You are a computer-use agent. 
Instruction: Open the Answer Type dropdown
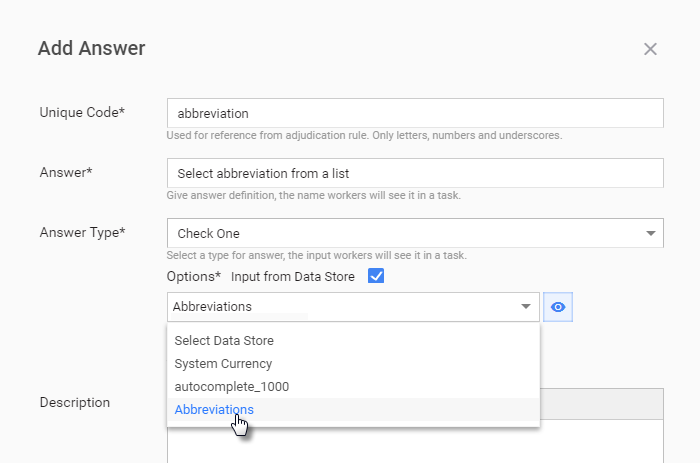tap(415, 233)
